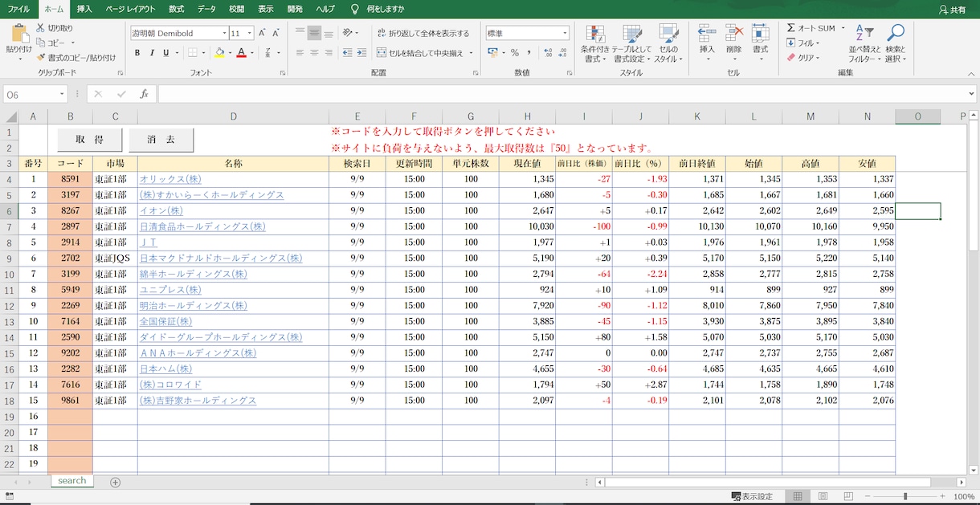Viewport: 980px width, 505px height.
Task: Toggle Underline formatting
Action: tap(166, 53)
